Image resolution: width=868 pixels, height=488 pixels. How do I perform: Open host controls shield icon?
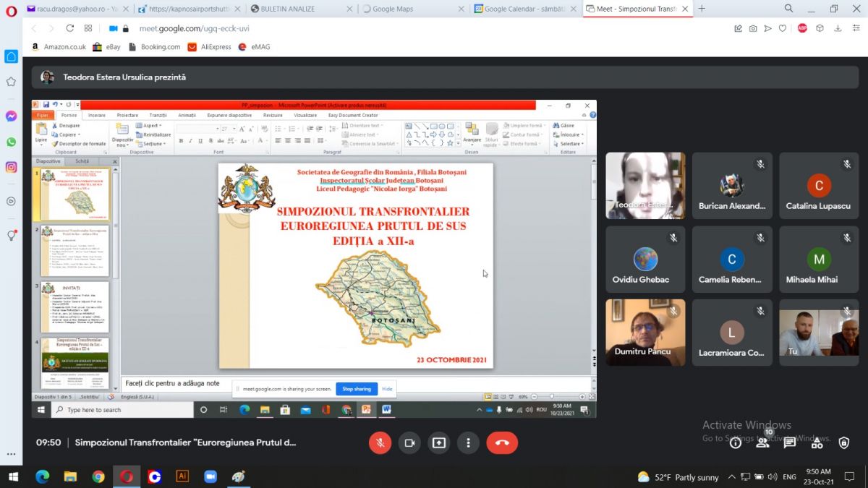(843, 442)
